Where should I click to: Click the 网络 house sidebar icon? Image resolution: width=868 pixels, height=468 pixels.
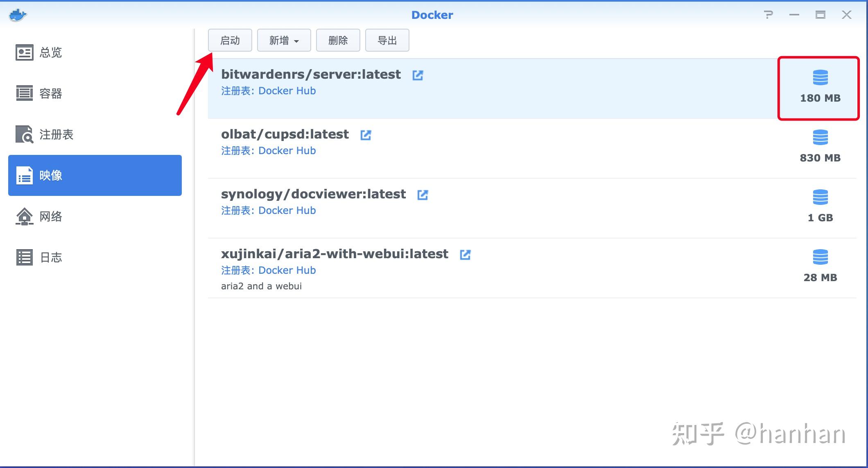coord(25,216)
